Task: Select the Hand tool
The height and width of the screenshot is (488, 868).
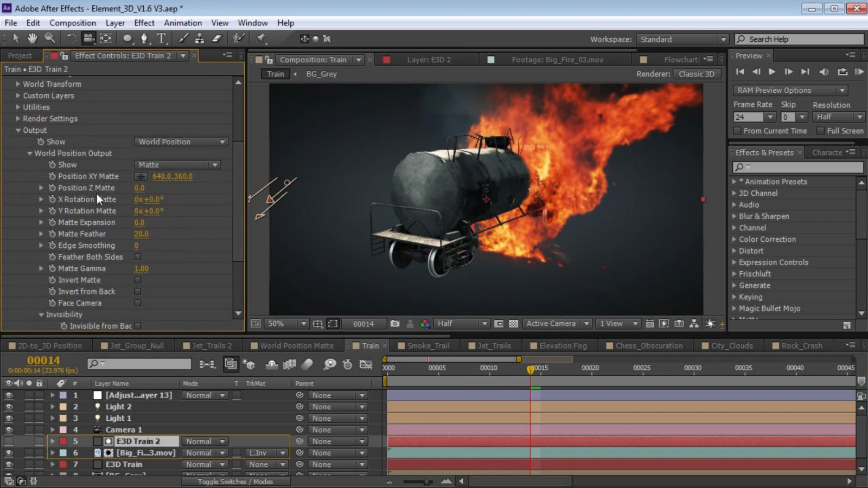Action: click(33, 38)
